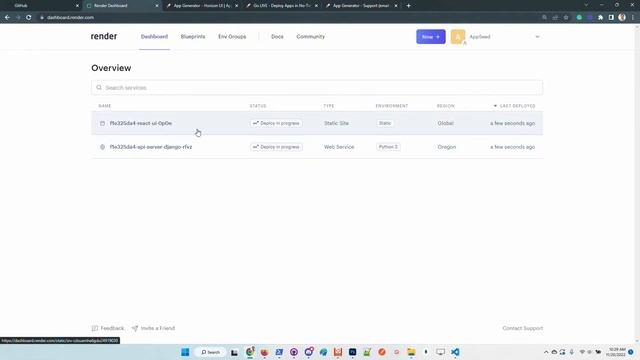Click the Chrome icon in the taskbar

(x=250, y=352)
